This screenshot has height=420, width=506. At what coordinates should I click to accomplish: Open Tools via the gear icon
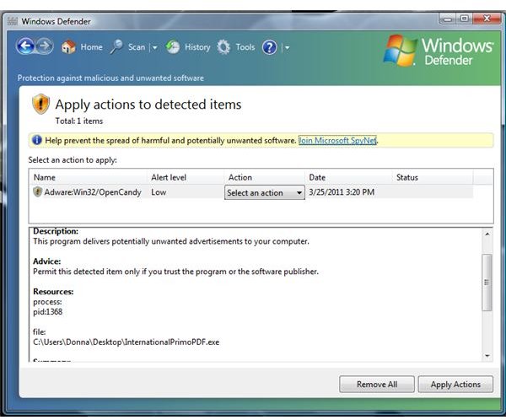[223, 47]
